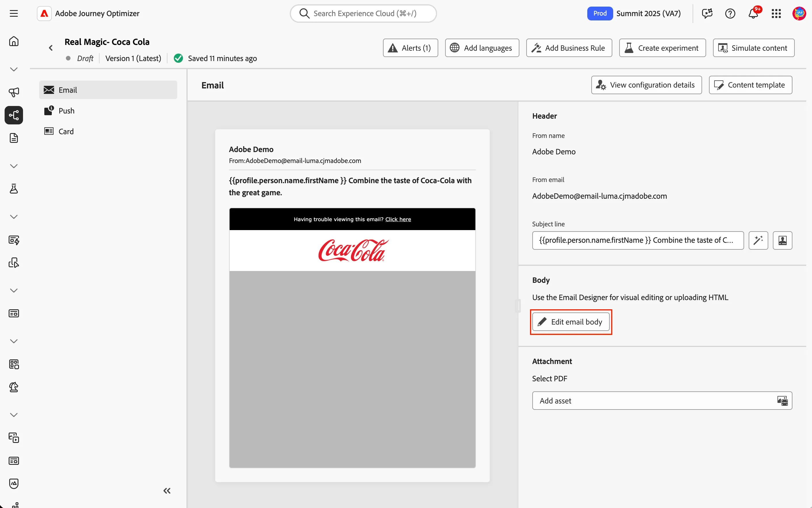
Task: Open the Journeys sidebar icon
Action: [14, 115]
